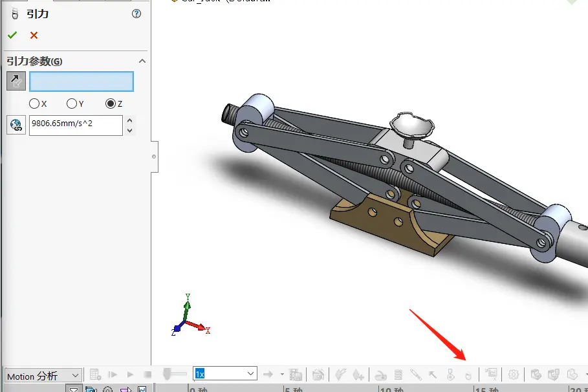Collapse the property panel with side handle
The height and width of the screenshot is (392, 588).
(x=154, y=157)
